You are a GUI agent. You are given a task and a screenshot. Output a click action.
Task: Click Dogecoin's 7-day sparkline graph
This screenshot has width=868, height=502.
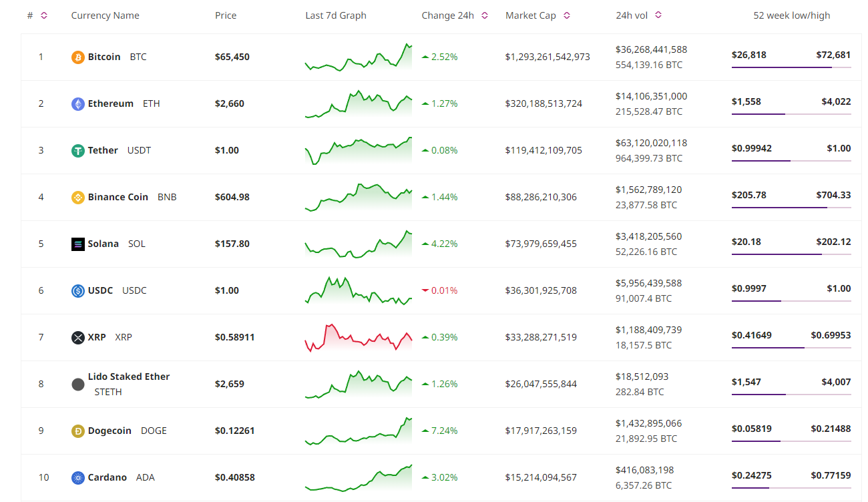coord(359,431)
